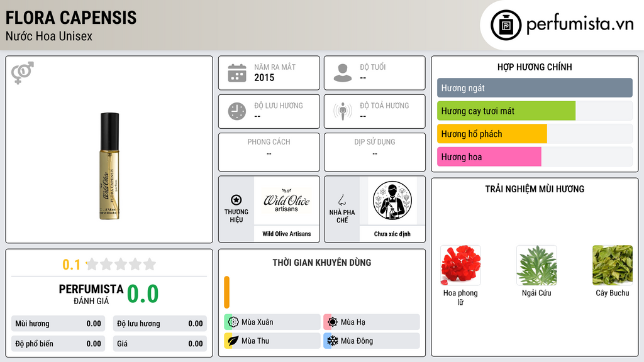Click the PERFUMISTA đánh giá label
This screenshot has width=644, height=362.
click(91, 294)
